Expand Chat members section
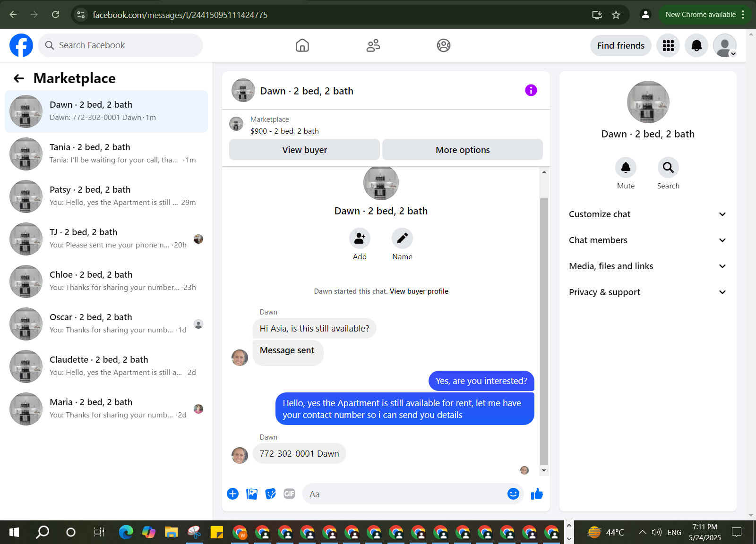Viewport: 756px width, 544px height. point(647,240)
